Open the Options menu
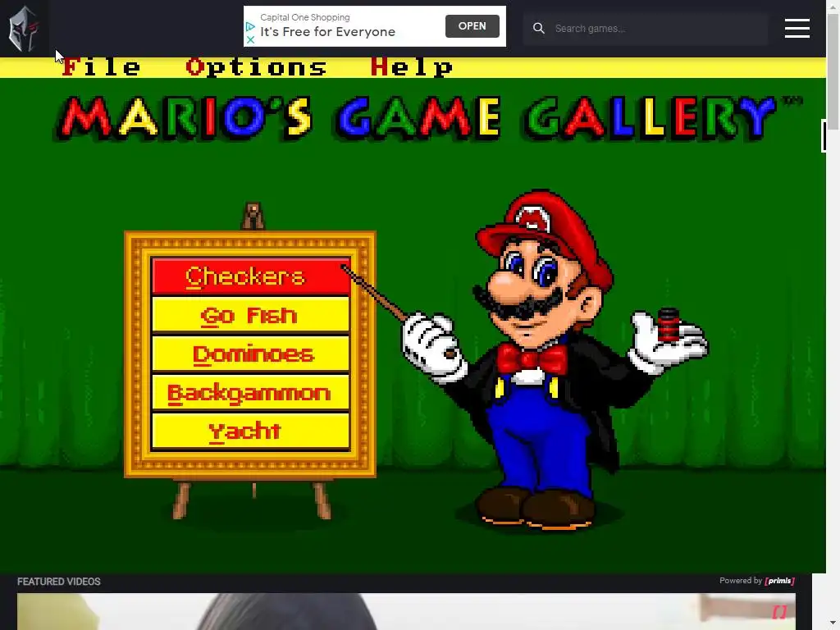 256,67
